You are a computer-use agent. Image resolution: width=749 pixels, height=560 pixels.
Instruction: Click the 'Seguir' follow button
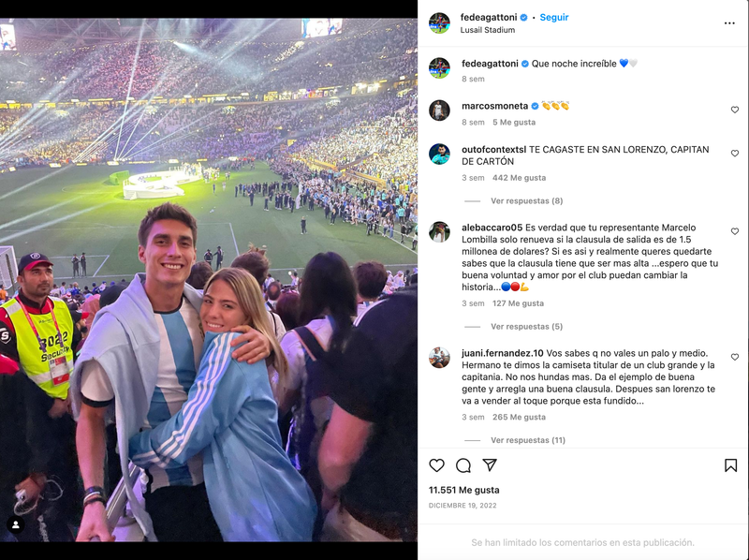(554, 18)
